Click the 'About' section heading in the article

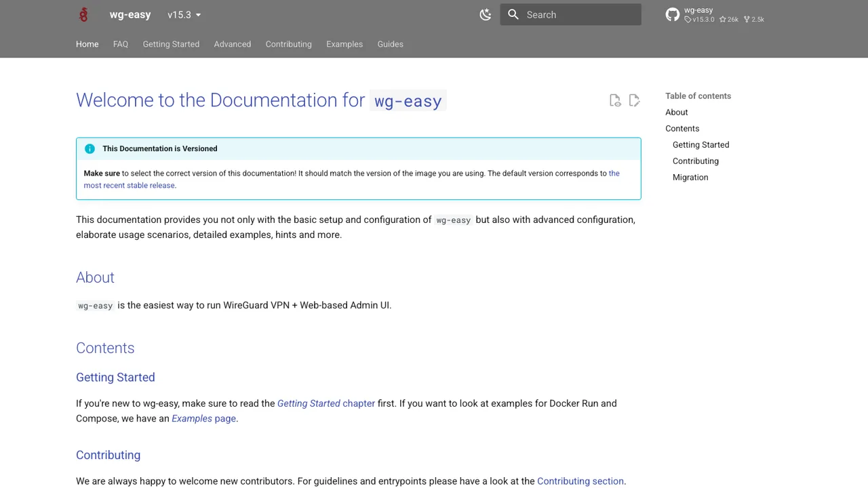(x=95, y=278)
